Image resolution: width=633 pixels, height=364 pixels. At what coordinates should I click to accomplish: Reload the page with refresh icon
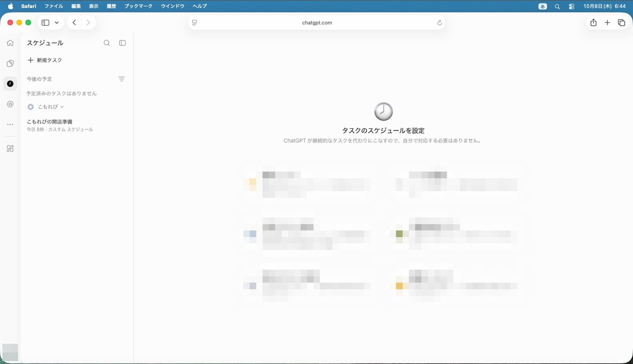[439, 23]
